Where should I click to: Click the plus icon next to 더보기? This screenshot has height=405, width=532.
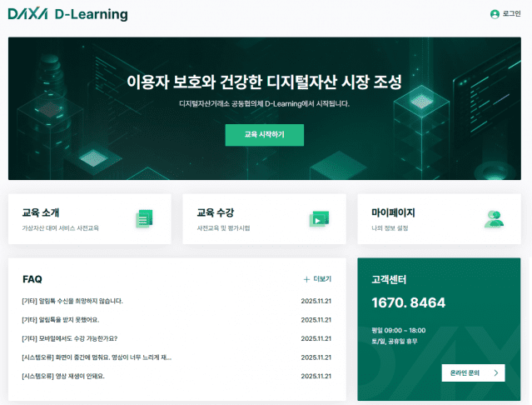pyautogui.click(x=306, y=279)
